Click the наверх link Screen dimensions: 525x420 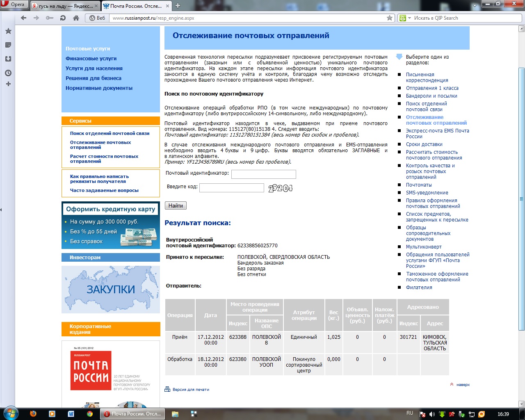coord(463,385)
